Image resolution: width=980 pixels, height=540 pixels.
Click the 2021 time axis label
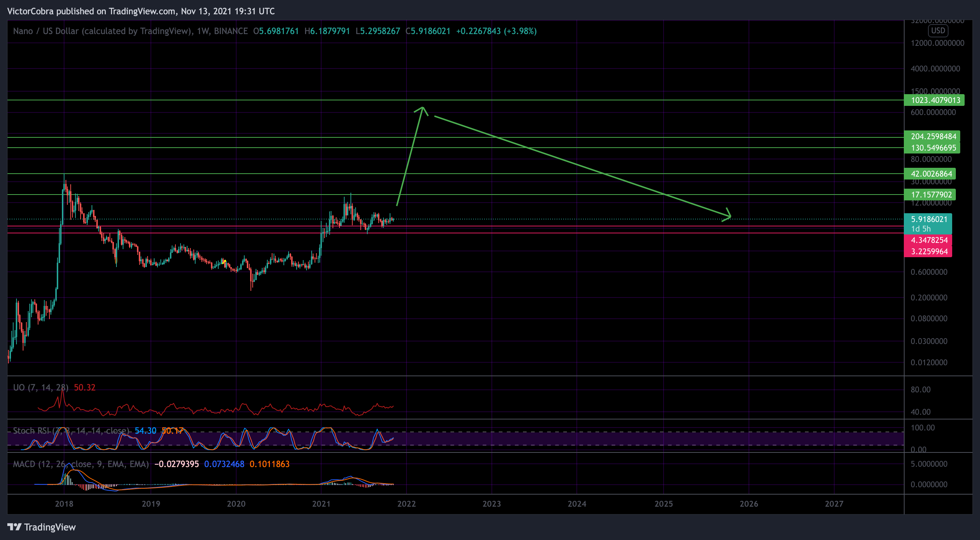[322, 504]
